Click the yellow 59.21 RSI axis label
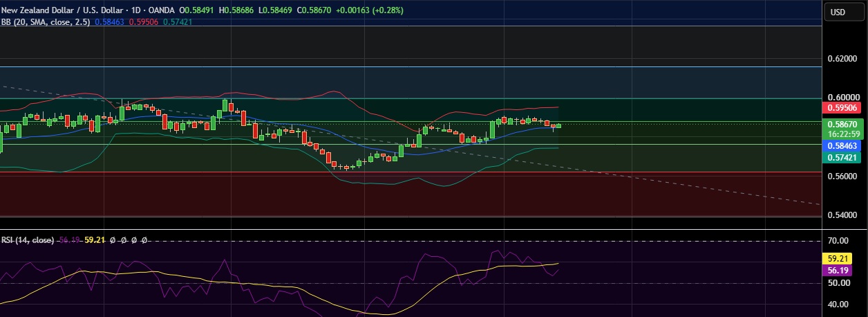Viewport: 868px width, 317px height. click(x=836, y=258)
